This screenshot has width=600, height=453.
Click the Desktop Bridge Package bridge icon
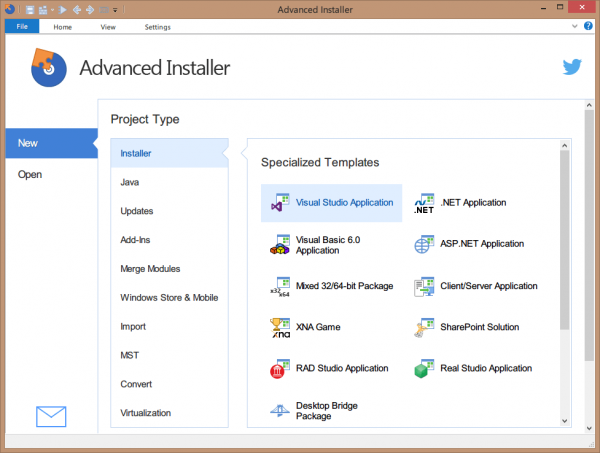pyautogui.click(x=280, y=411)
